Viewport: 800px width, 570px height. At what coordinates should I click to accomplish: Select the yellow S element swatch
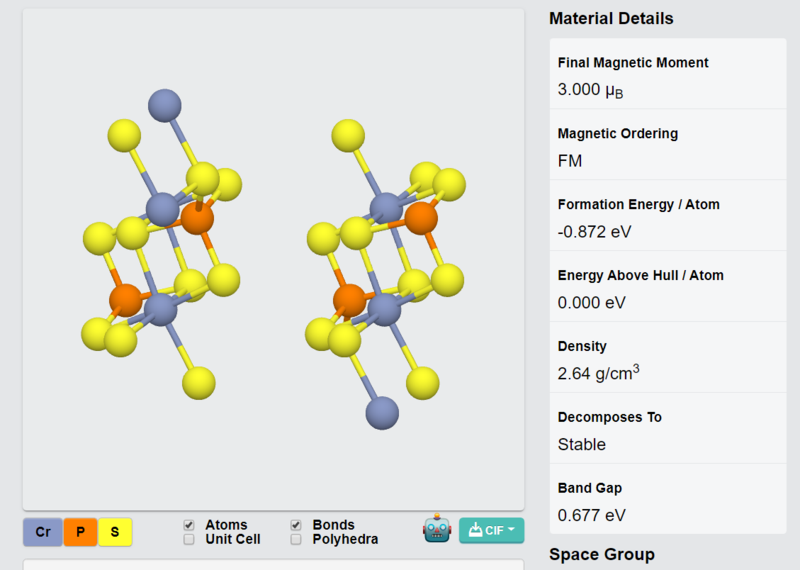[x=115, y=532]
